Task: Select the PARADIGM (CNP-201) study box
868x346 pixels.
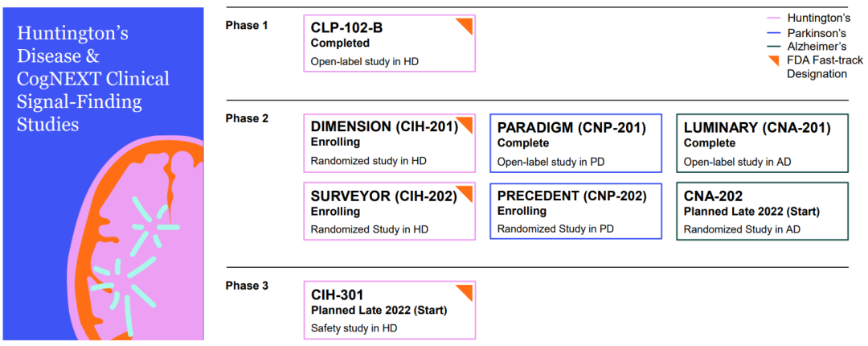Action: [x=575, y=143]
